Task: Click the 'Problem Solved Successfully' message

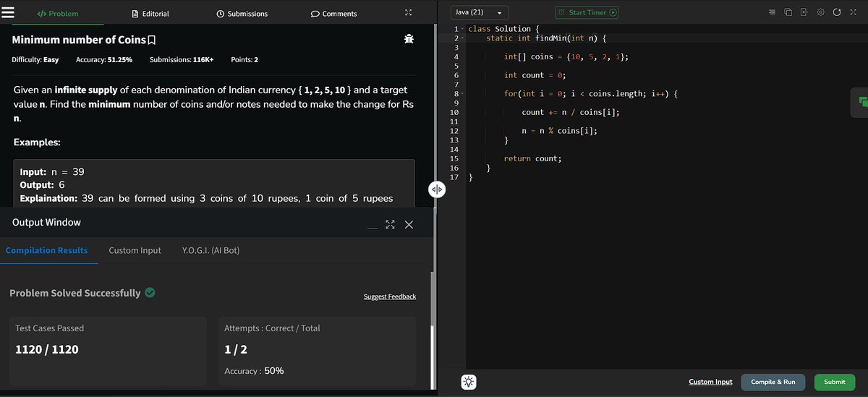Action: tap(75, 293)
